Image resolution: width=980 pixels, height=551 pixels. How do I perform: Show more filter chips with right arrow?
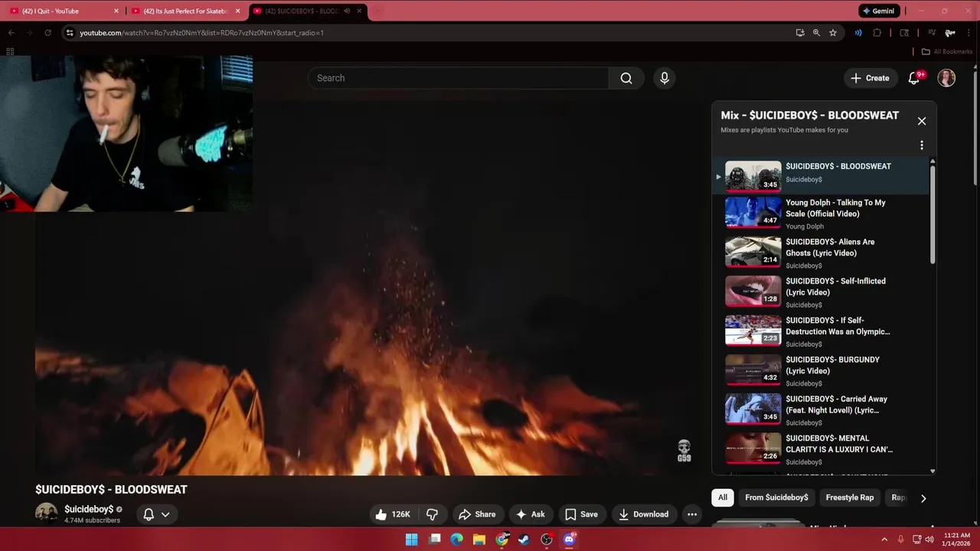pyautogui.click(x=923, y=498)
